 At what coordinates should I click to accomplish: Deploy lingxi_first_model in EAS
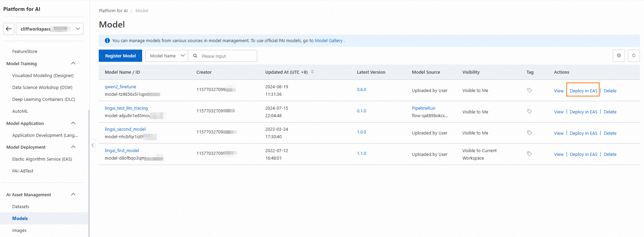583,154
